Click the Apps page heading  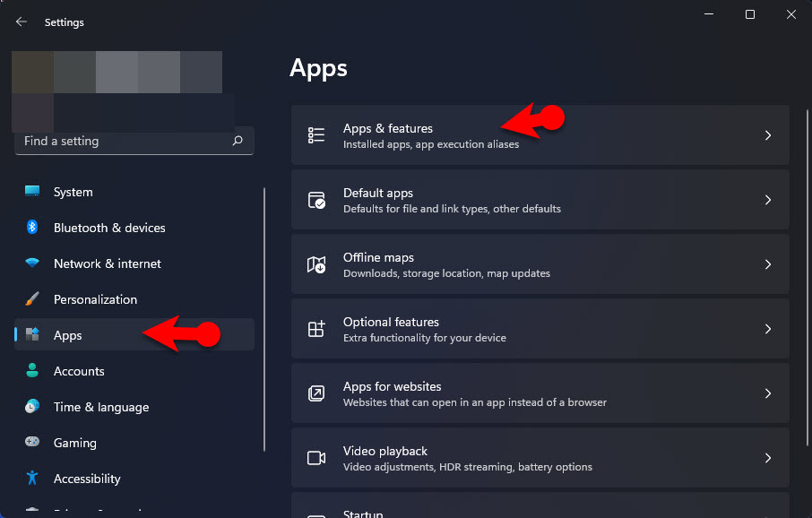[x=318, y=69]
